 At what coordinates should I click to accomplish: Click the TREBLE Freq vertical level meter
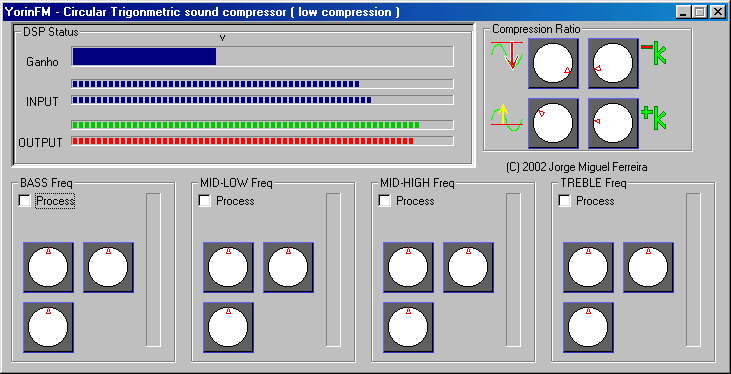coord(693,270)
